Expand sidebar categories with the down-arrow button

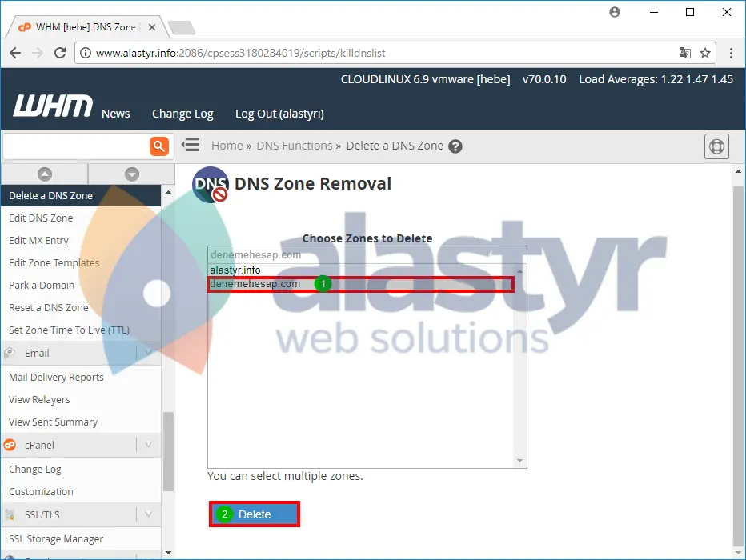[x=132, y=174]
